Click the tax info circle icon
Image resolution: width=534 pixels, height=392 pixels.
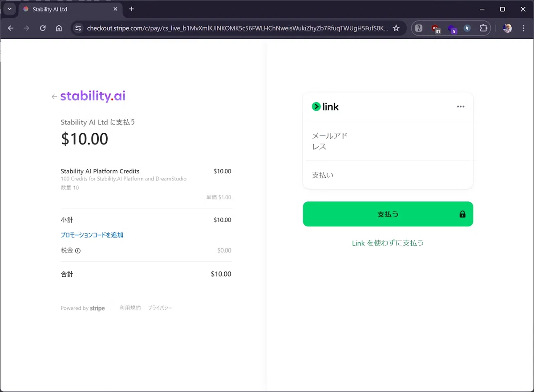[78, 251]
